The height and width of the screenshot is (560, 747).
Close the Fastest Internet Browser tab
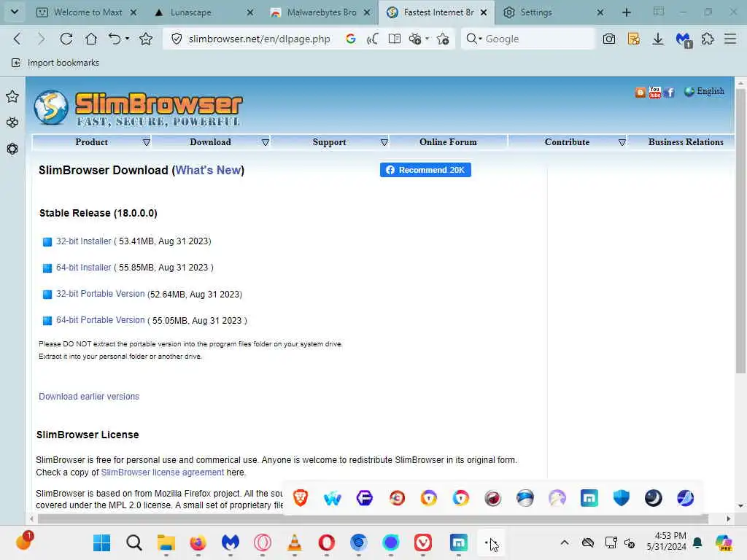[484, 12]
